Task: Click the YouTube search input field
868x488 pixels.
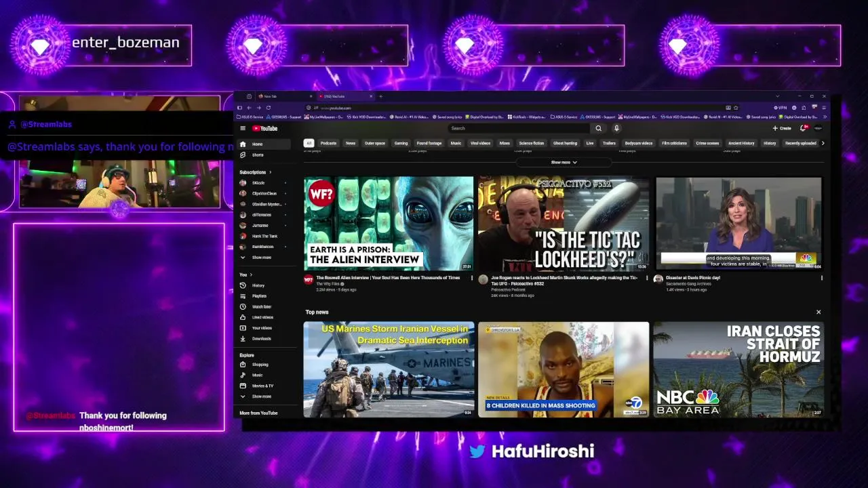Action: pyautogui.click(x=519, y=128)
